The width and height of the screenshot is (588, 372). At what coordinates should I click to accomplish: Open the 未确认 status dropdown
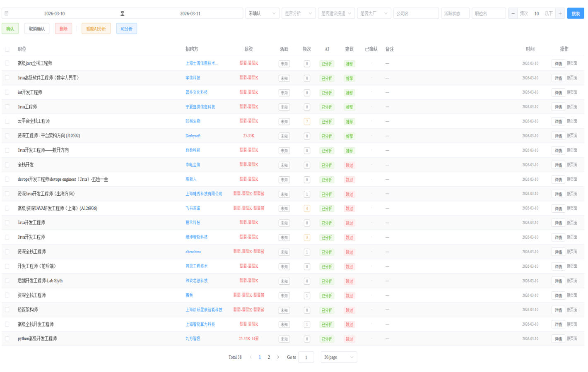click(262, 14)
